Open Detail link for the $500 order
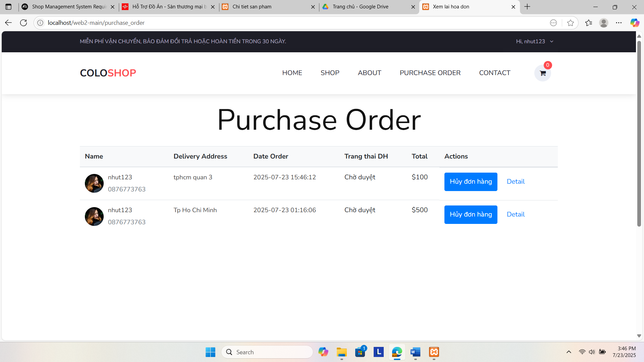This screenshot has width=644, height=362. (x=516, y=215)
